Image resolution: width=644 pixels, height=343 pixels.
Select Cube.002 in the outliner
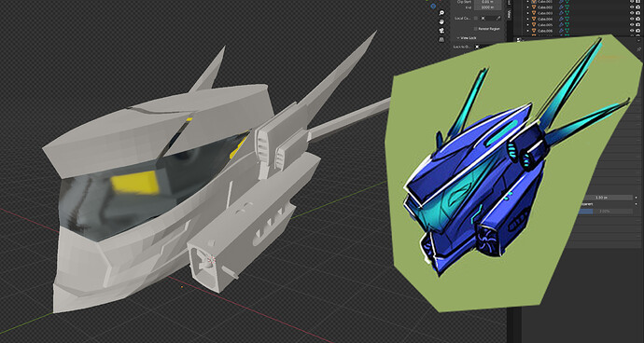545,7
